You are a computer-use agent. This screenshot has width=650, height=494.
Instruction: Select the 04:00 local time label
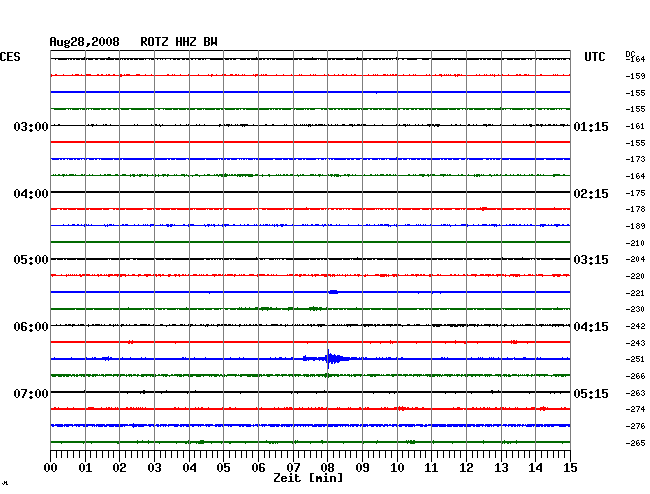31,194
